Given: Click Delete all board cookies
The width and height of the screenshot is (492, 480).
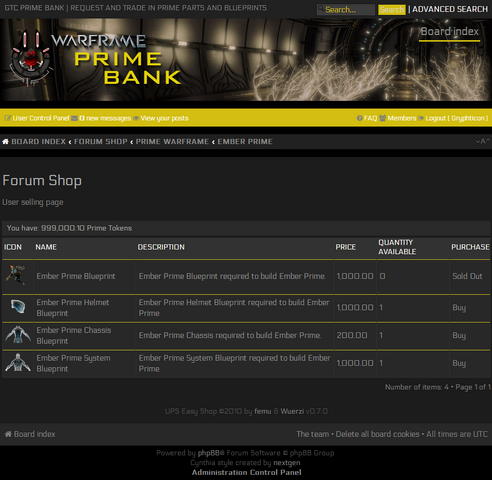Looking at the screenshot, I should [377, 434].
